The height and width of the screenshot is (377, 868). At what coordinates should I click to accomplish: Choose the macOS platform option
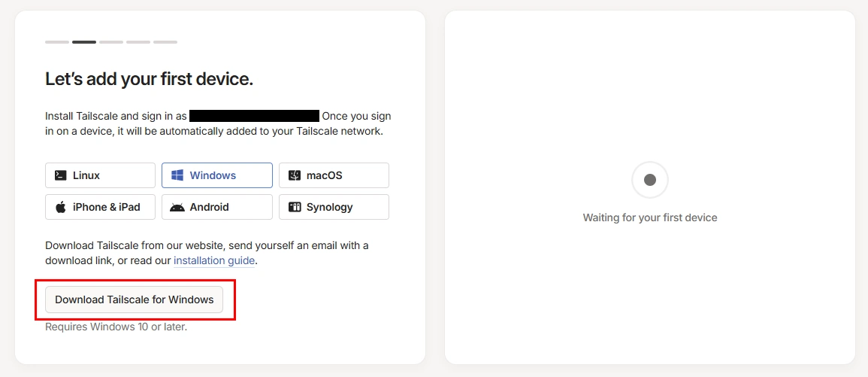[334, 175]
